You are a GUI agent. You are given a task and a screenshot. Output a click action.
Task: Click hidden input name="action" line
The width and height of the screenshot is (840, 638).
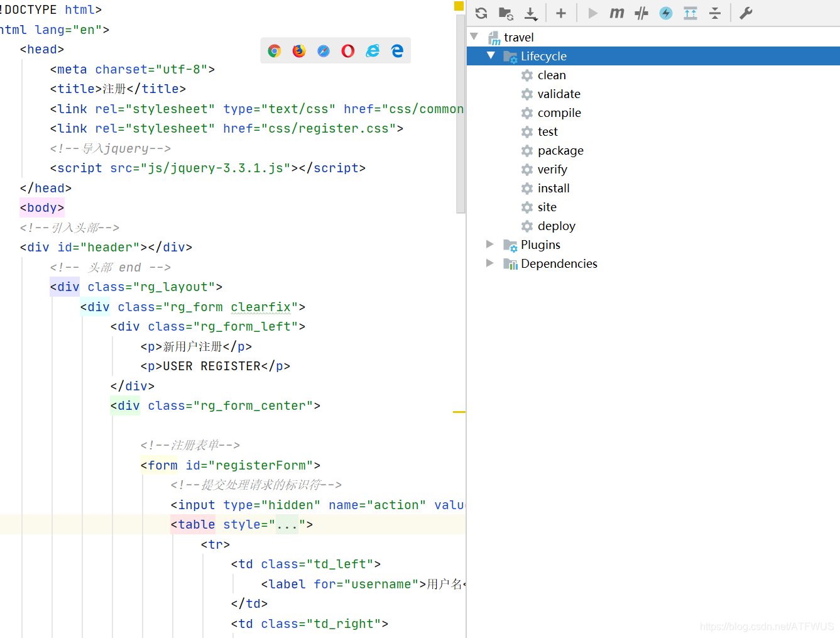tap(318, 505)
